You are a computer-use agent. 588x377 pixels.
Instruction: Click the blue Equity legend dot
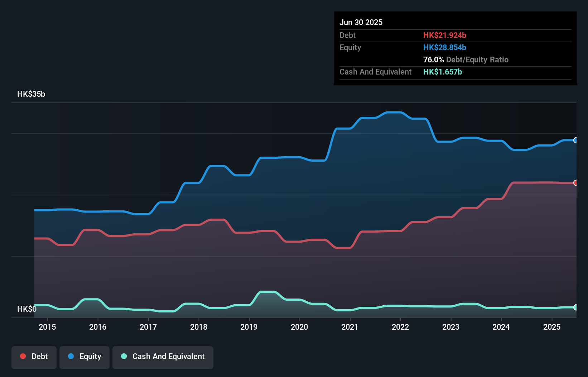pyautogui.click(x=70, y=356)
